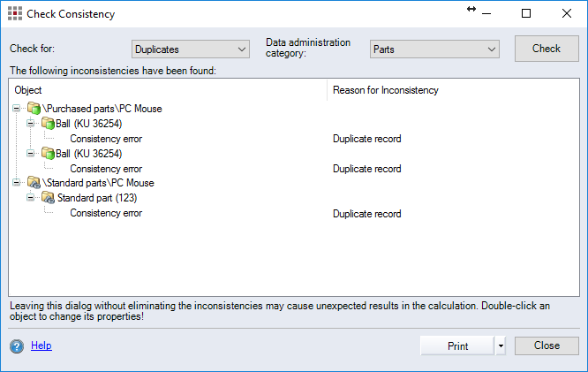Click the Check Consistency title bar app icon
The image size is (588, 372).
click(15, 14)
